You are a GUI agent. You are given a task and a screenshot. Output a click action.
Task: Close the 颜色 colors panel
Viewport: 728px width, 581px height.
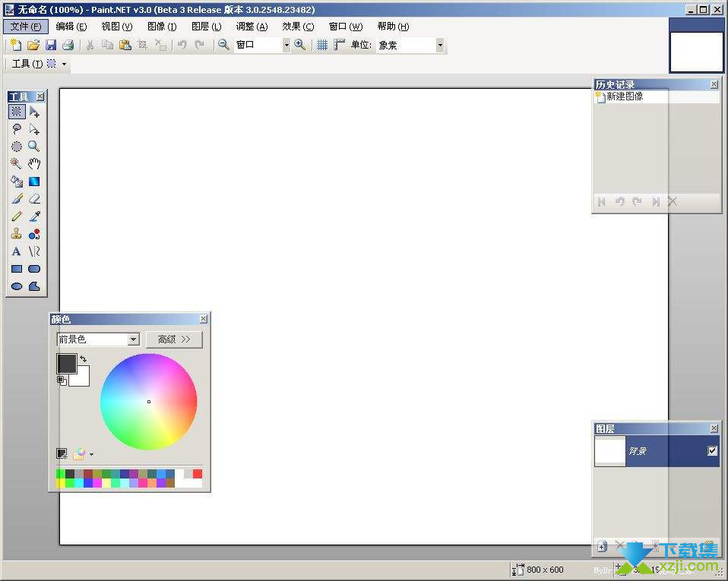[x=204, y=319]
